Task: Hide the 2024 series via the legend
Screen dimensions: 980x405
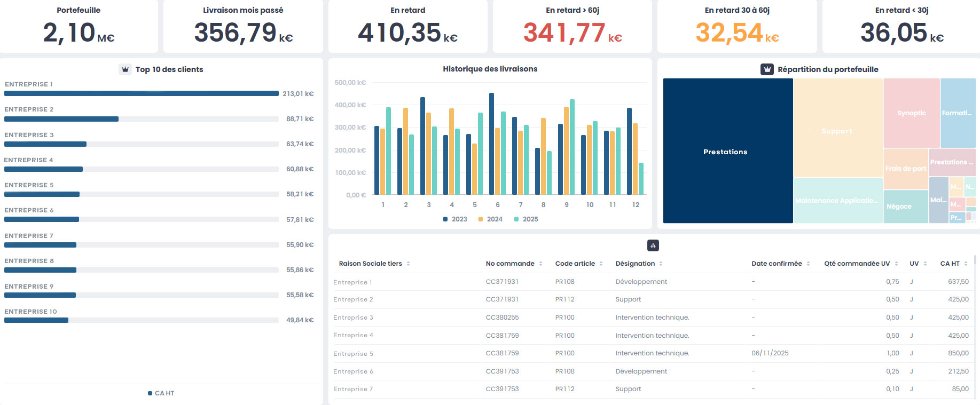Action: coord(490,219)
